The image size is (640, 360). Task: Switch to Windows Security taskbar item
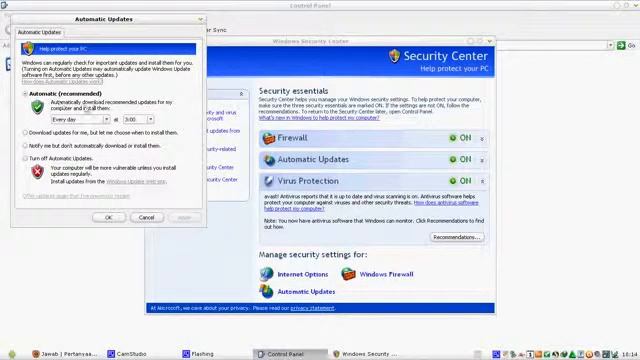point(365,354)
